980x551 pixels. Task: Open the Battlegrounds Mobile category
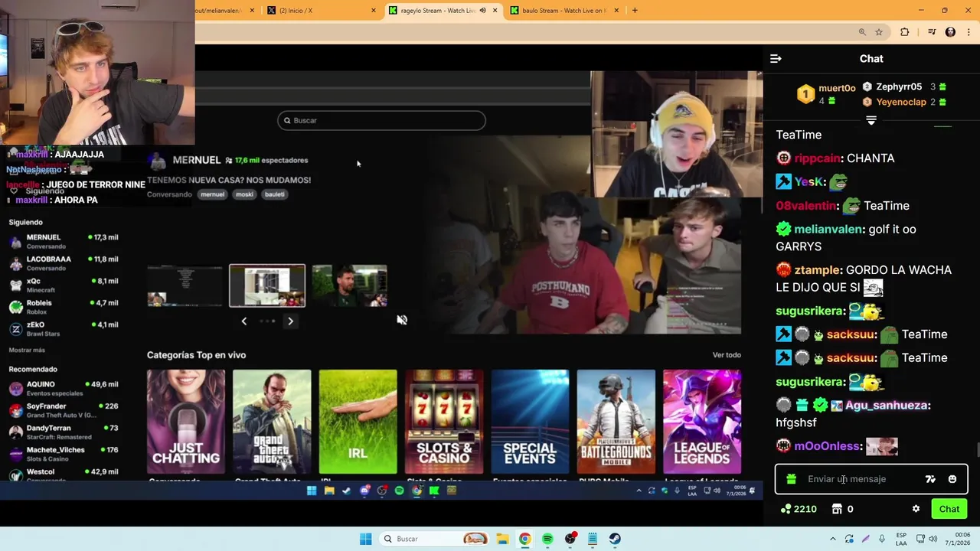tap(616, 422)
